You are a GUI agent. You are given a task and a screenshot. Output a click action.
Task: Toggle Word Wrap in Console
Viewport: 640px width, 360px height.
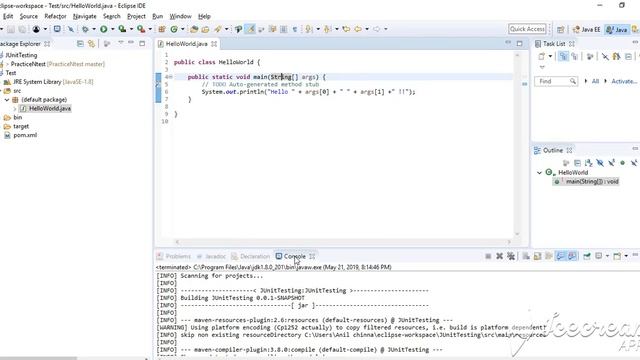tap(549, 256)
